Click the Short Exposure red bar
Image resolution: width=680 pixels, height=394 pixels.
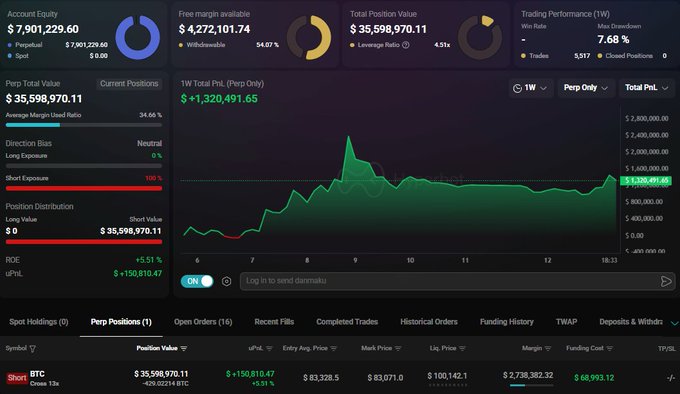(x=84, y=189)
